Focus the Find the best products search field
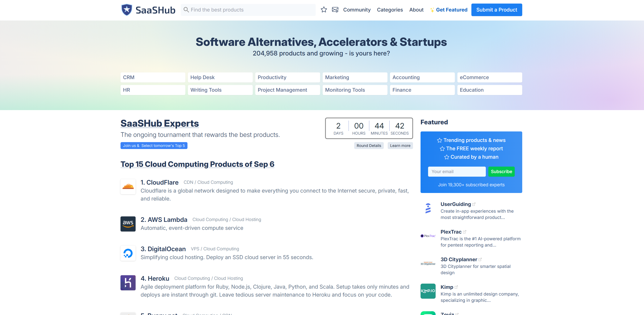Image resolution: width=644 pixels, height=315 pixels. coord(248,10)
